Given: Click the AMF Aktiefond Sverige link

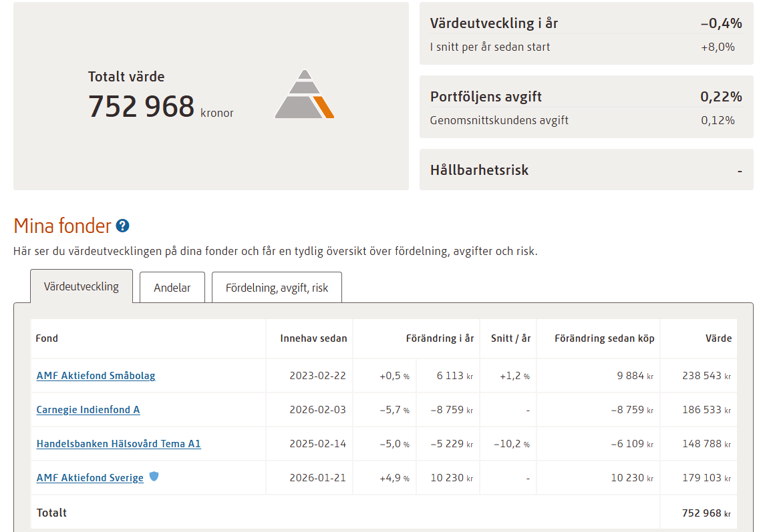Looking at the screenshot, I should pos(90,478).
